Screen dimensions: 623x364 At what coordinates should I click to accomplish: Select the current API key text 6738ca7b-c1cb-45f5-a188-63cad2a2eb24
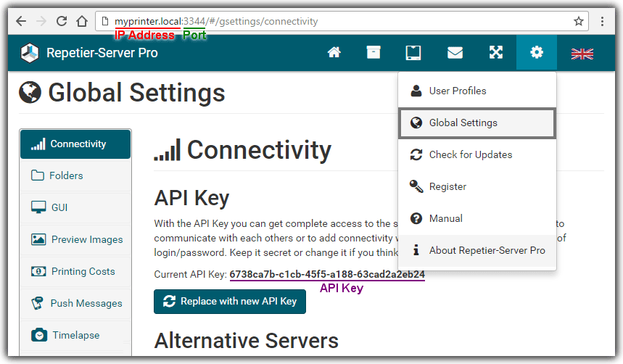327,274
